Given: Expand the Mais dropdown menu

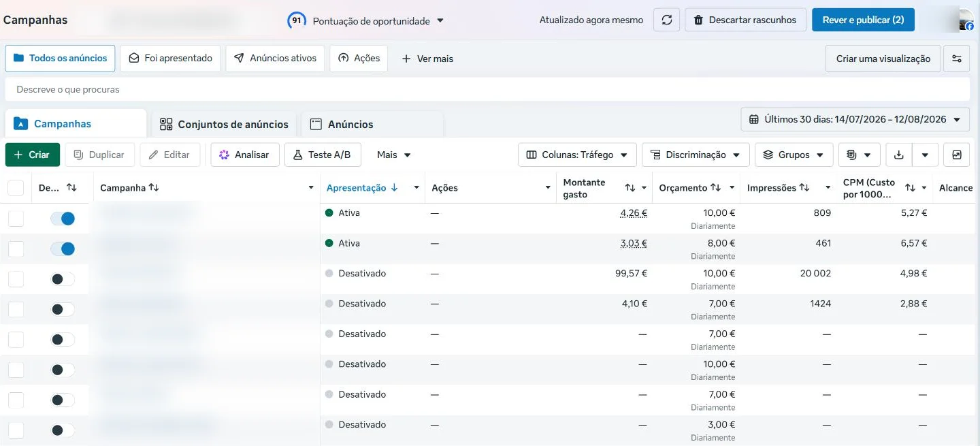Looking at the screenshot, I should click(394, 155).
